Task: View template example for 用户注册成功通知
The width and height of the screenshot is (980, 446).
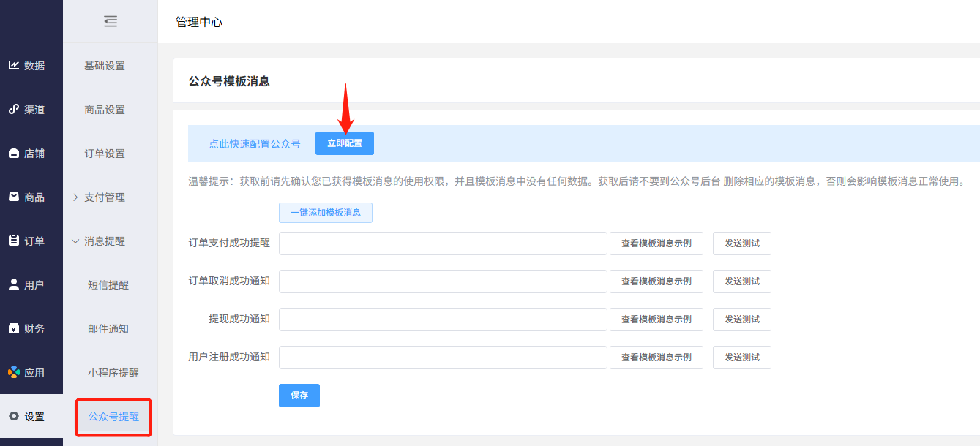Action: (657, 358)
